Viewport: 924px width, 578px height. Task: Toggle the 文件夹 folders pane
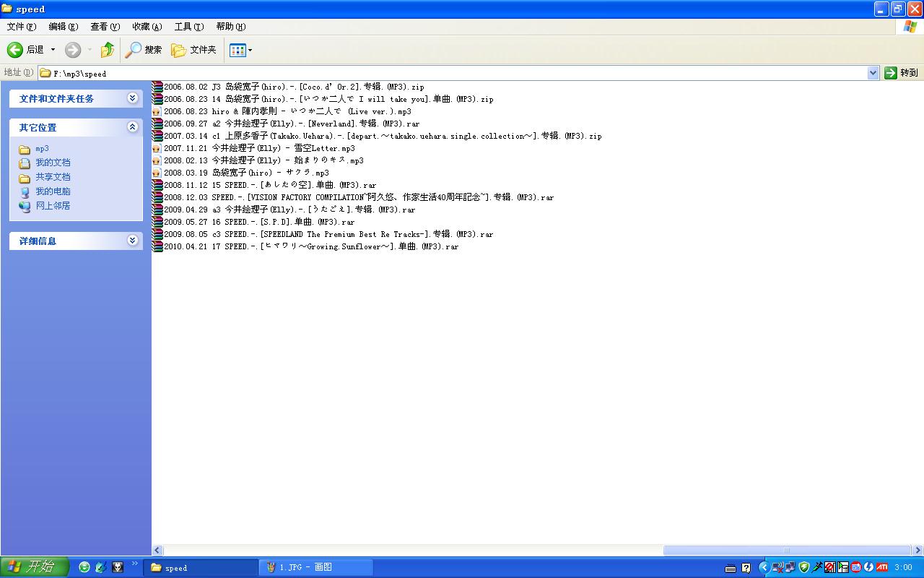193,50
